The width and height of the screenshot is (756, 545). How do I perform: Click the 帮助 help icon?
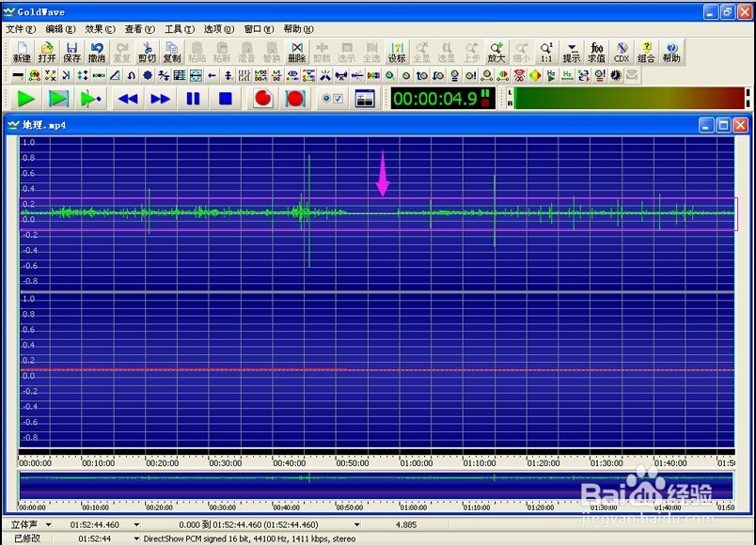pos(671,52)
